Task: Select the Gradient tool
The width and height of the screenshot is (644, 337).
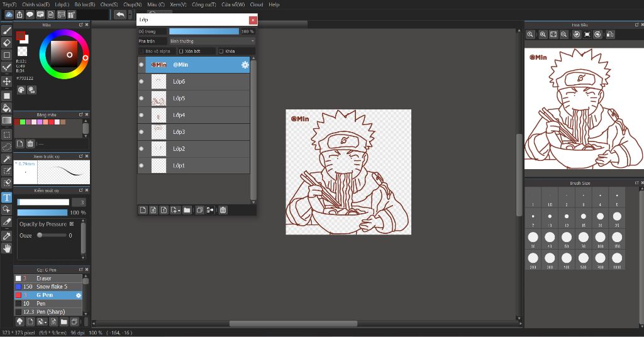Action: coord(6,120)
